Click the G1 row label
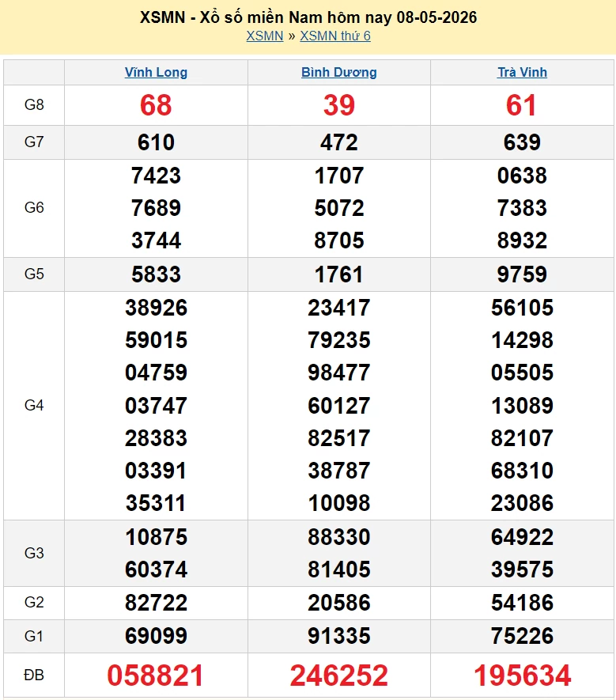This screenshot has height=700, width=616. pyautogui.click(x=34, y=636)
